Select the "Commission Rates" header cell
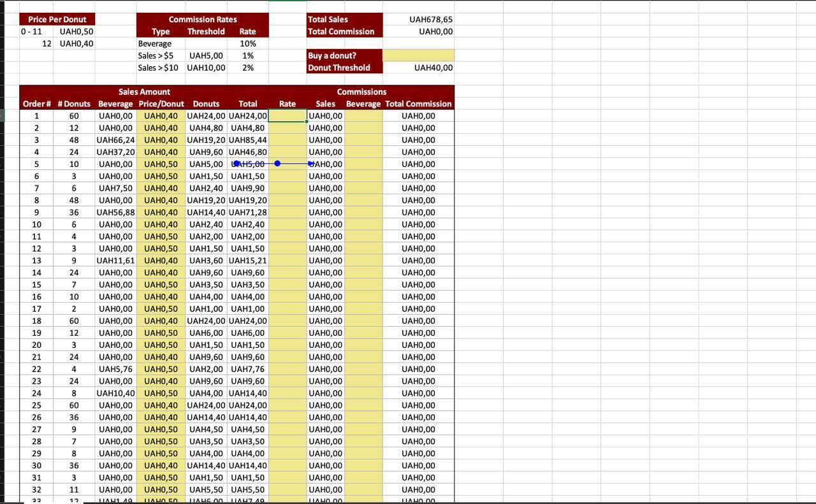The height and width of the screenshot is (504, 816). 202,20
